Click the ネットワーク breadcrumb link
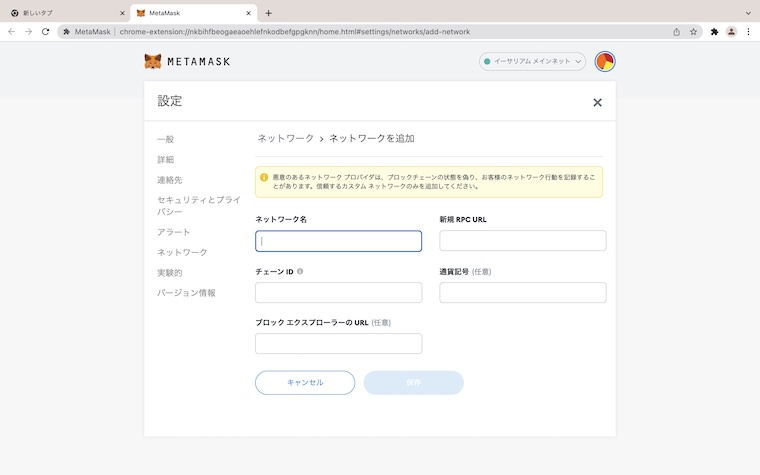The height and width of the screenshot is (475, 760). [285, 138]
